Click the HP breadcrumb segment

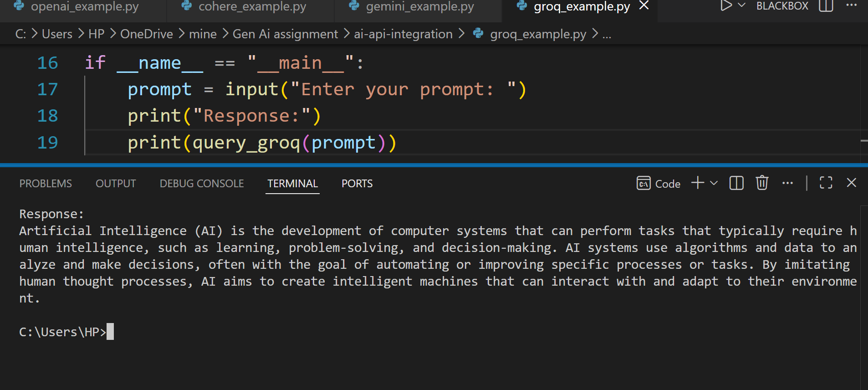point(97,34)
